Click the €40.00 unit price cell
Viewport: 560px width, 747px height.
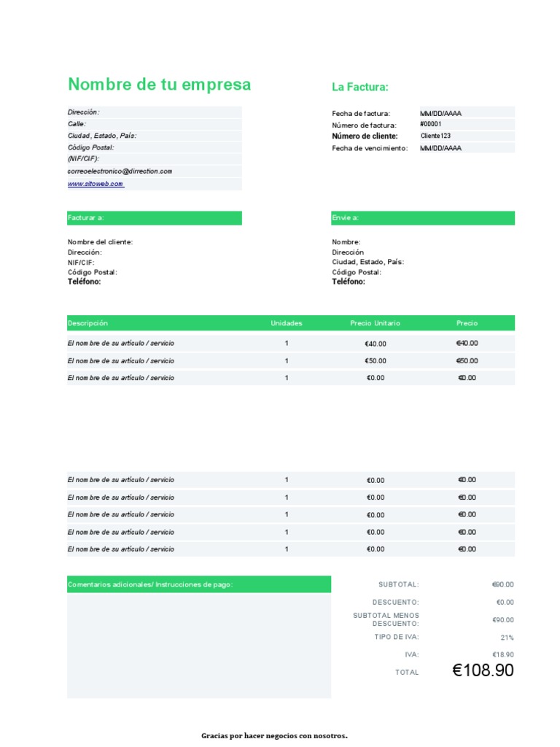[376, 344]
